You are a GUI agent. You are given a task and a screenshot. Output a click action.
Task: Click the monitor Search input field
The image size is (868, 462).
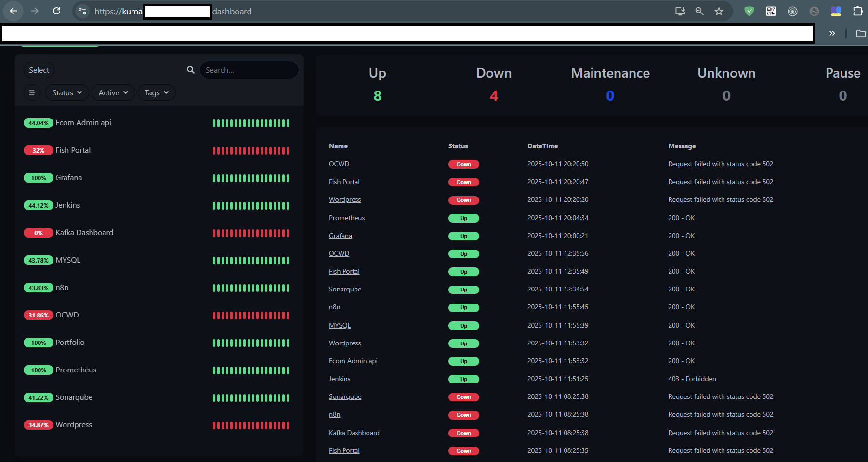(249, 70)
